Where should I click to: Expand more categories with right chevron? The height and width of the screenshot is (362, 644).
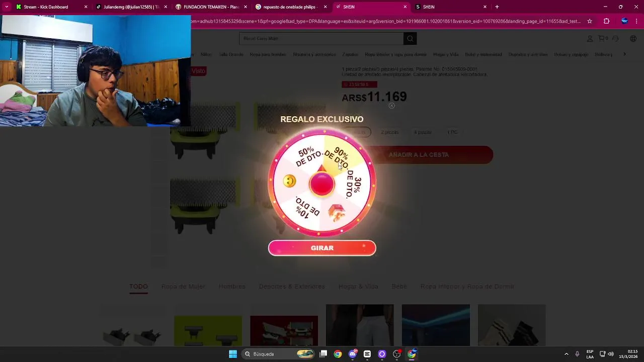point(624,54)
